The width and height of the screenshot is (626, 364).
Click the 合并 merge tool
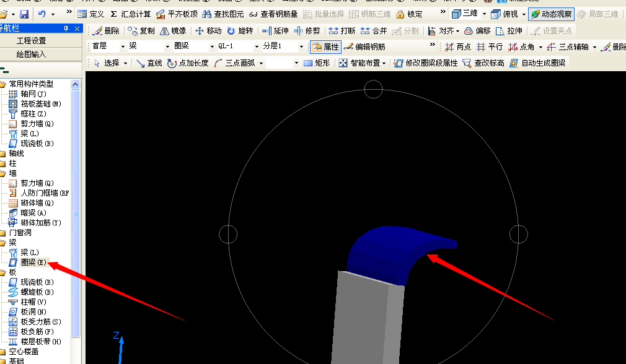373,31
